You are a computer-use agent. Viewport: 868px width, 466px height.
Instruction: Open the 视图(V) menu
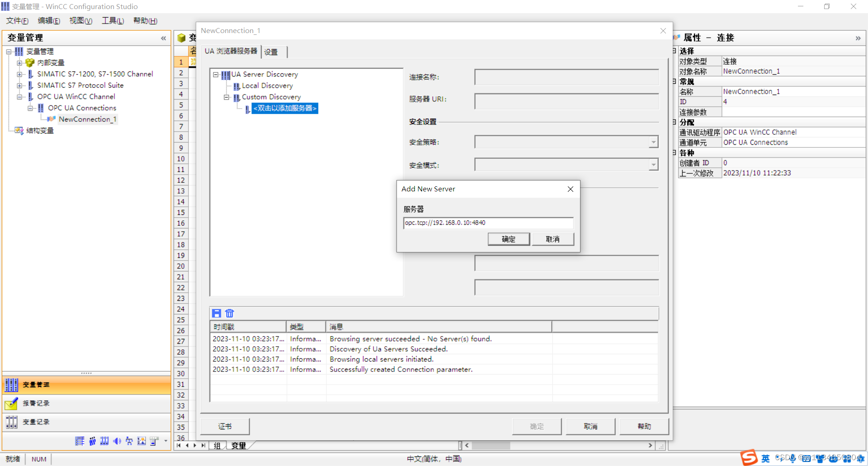(81, 21)
